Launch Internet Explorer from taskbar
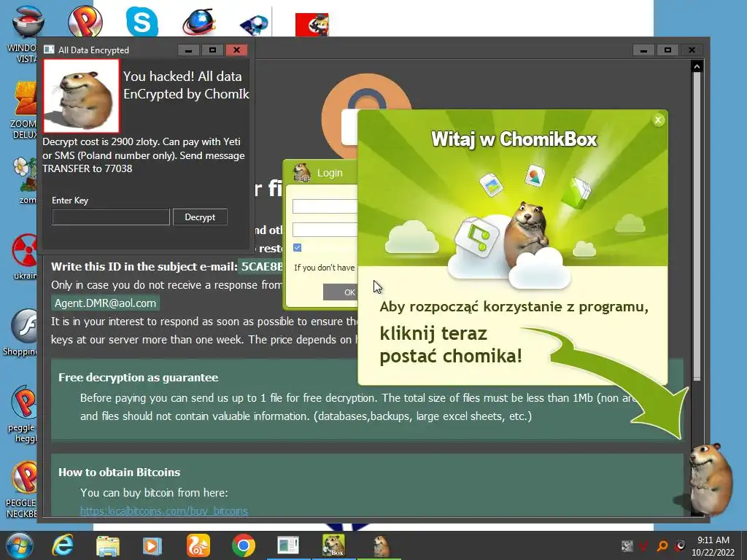747x560 pixels. pos(63,545)
